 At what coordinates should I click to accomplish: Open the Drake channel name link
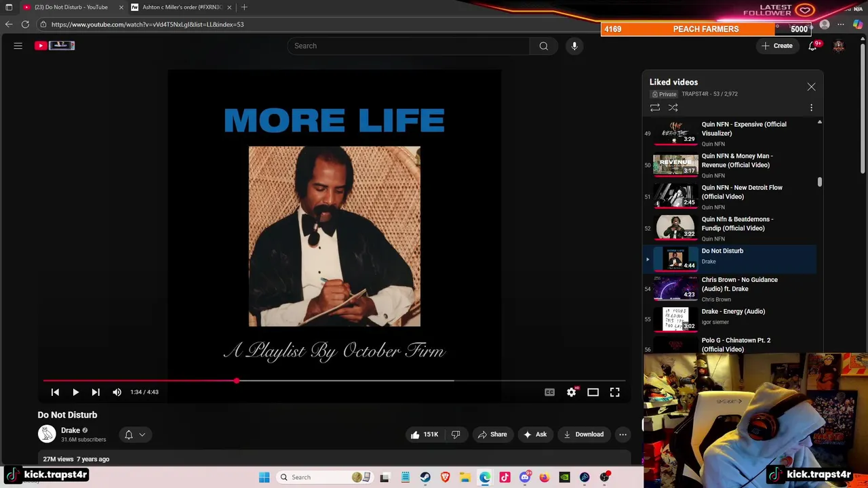point(71,430)
